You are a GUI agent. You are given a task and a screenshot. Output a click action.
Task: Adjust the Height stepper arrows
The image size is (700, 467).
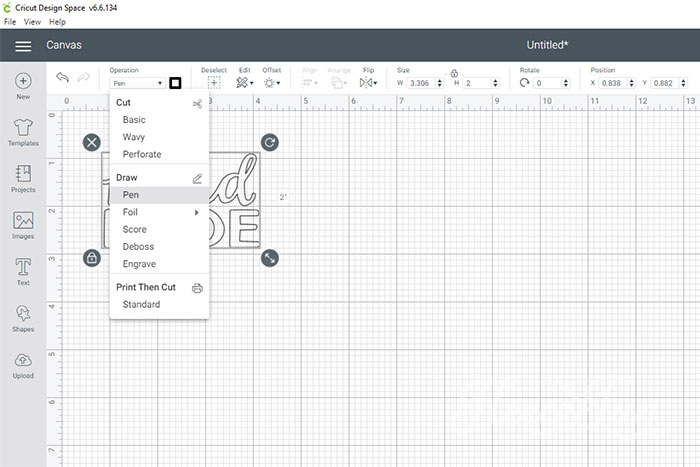coord(496,83)
